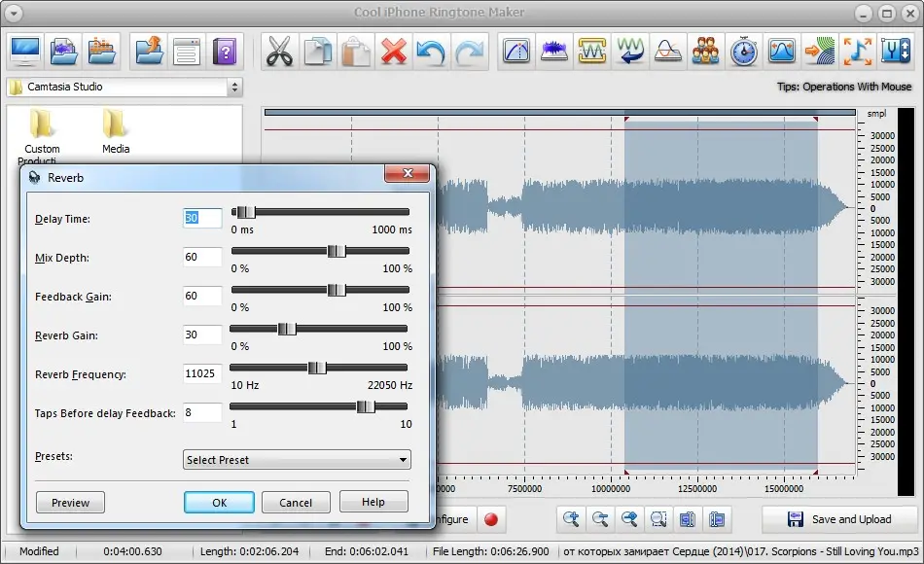924x564 pixels.
Task: Open the purple help book icon
Action: point(225,52)
